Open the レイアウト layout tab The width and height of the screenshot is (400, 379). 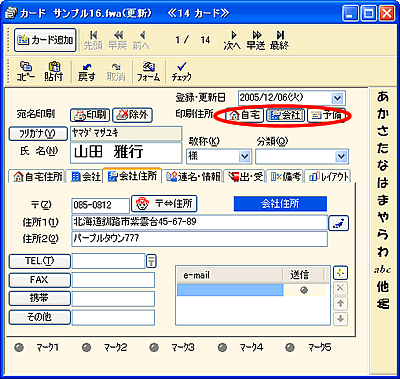point(328,176)
